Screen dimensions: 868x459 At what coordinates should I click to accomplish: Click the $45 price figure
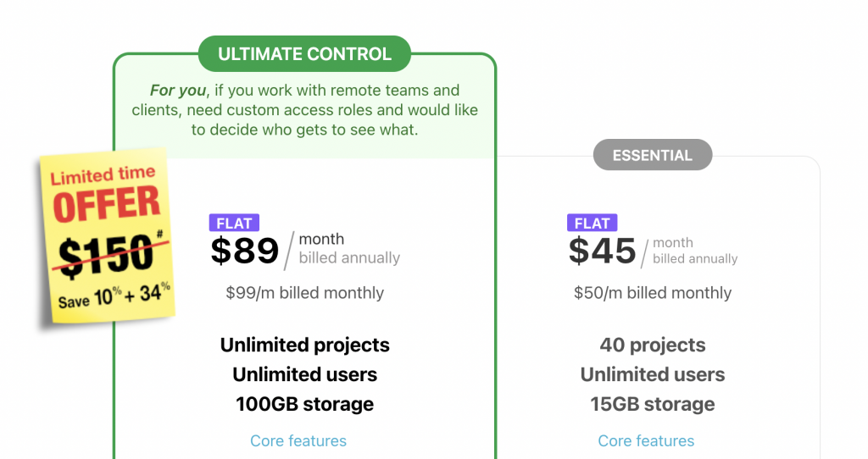[603, 251]
